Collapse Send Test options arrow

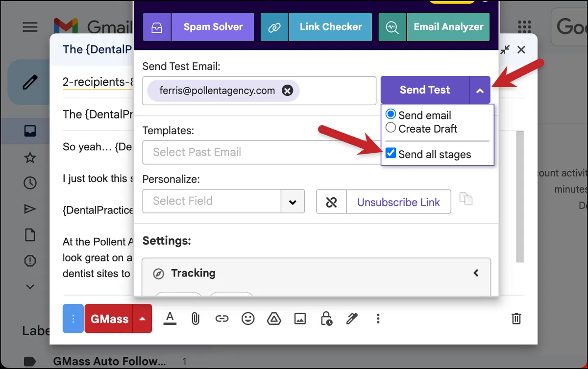coord(480,90)
